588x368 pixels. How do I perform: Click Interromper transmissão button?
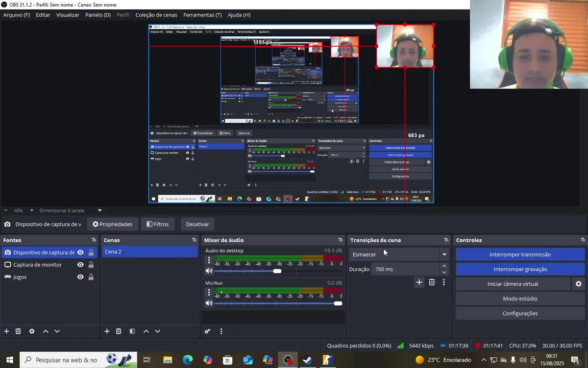520,254
